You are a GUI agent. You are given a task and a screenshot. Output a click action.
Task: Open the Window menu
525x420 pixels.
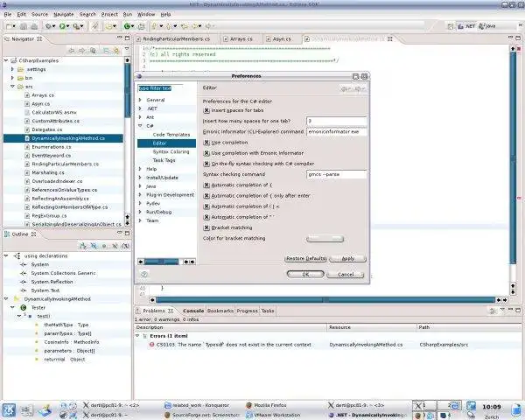tap(146, 14)
